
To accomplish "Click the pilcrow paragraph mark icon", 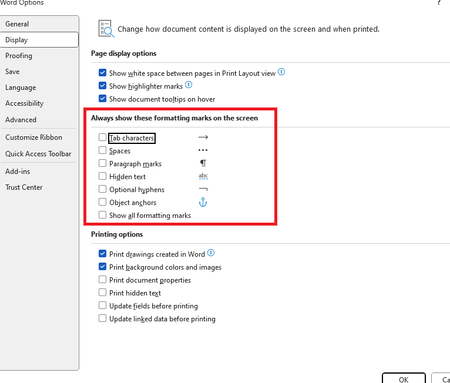I will pyautogui.click(x=203, y=163).
